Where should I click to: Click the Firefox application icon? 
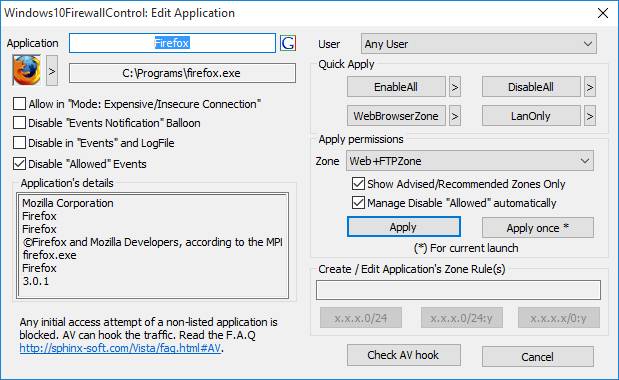[x=26, y=70]
